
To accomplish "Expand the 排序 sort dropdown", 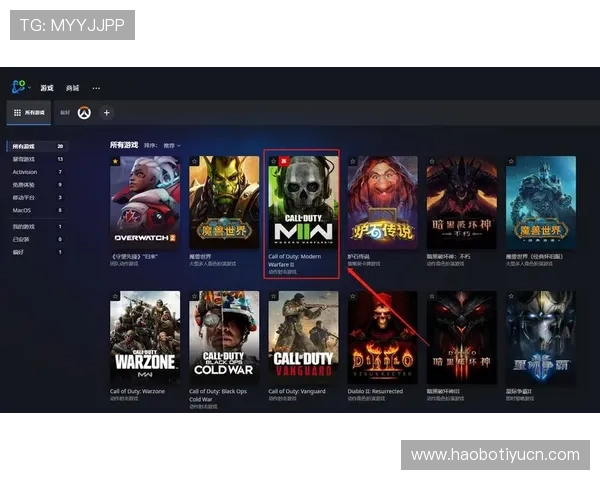I will (x=170, y=145).
